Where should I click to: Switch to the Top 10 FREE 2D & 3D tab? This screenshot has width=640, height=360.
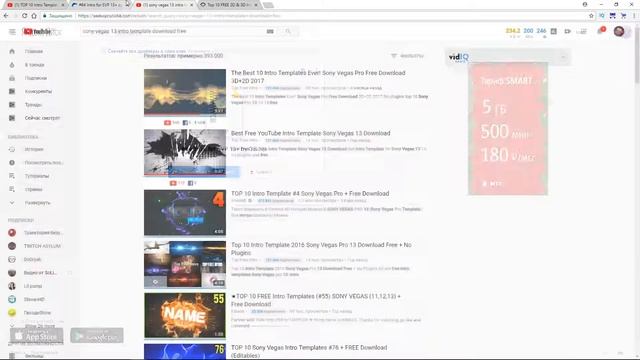coord(229,5)
